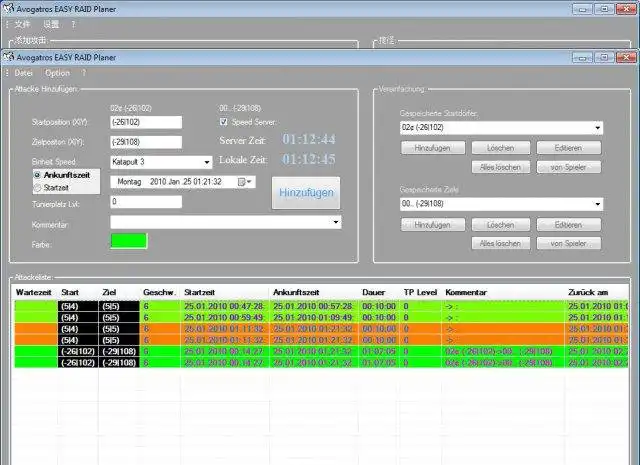The height and width of the screenshot is (465, 640).
Task: Click the Server Zeit clock 01:12:44
Action: coord(309,140)
